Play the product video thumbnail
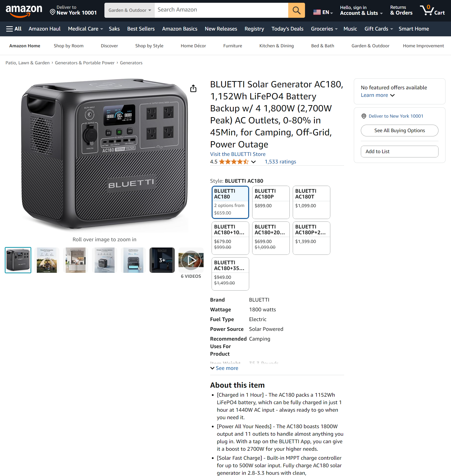This screenshot has height=476, width=451. tap(191, 260)
